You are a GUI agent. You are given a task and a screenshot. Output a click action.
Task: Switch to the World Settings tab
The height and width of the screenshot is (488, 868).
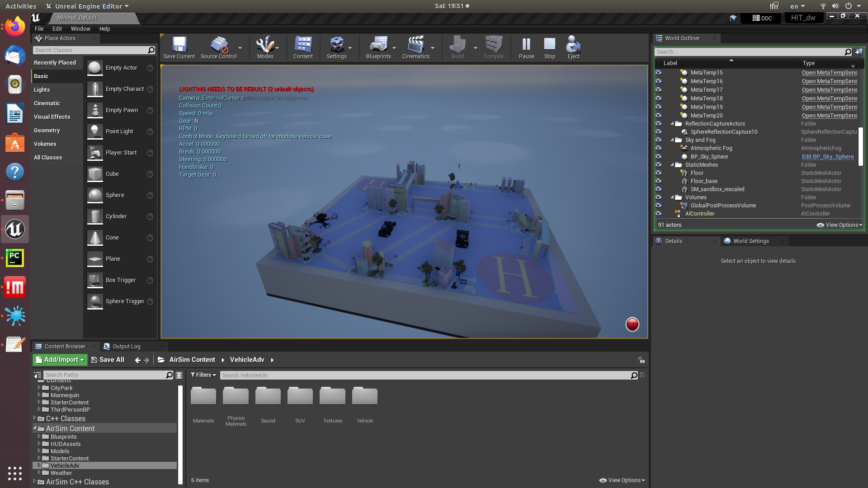751,241
